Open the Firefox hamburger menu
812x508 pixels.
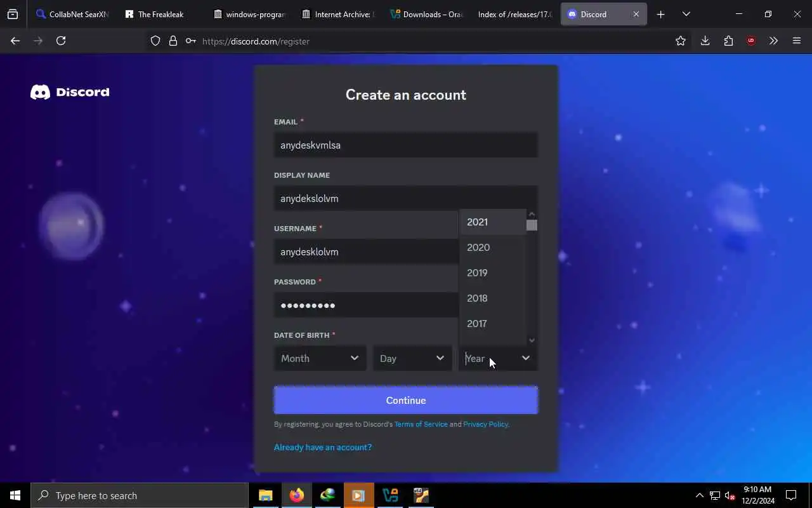click(797, 41)
